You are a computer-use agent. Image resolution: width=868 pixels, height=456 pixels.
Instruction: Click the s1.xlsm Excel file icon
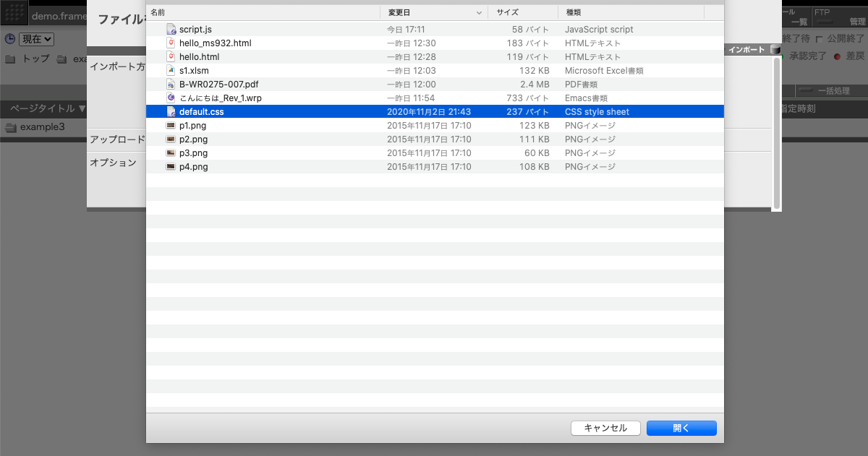point(171,71)
